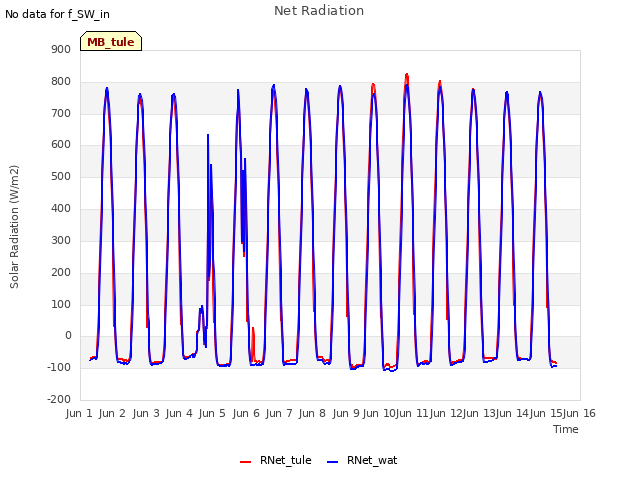Click the Jun 6 x-axis label

click(x=246, y=413)
